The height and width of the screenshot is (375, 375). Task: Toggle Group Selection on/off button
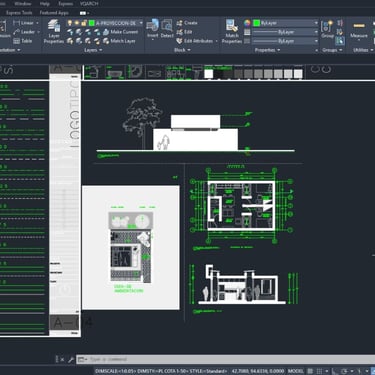(340, 41)
